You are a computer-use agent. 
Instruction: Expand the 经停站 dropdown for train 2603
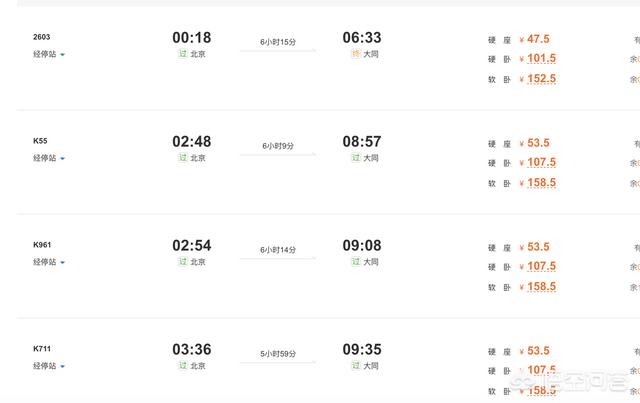tap(49, 54)
